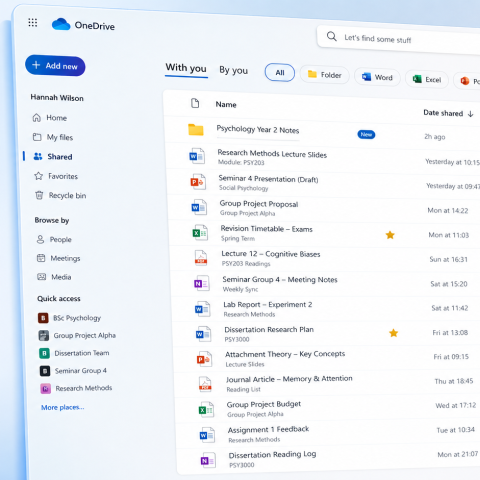
Task: Filter the list by Excel files
Action: [427, 79]
